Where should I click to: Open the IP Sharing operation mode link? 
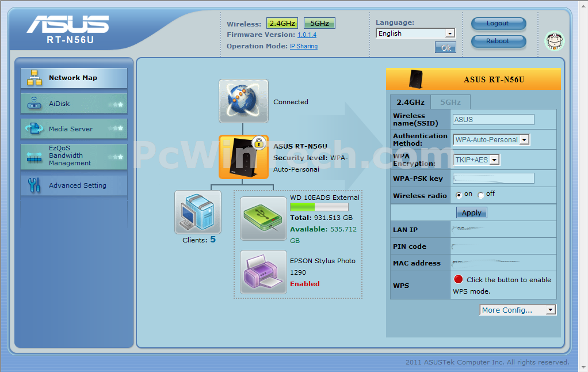point(304,46)
